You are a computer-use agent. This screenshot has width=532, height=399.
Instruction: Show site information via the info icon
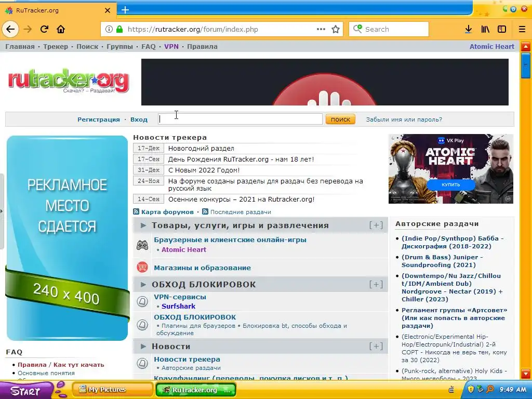click(109, 29)
